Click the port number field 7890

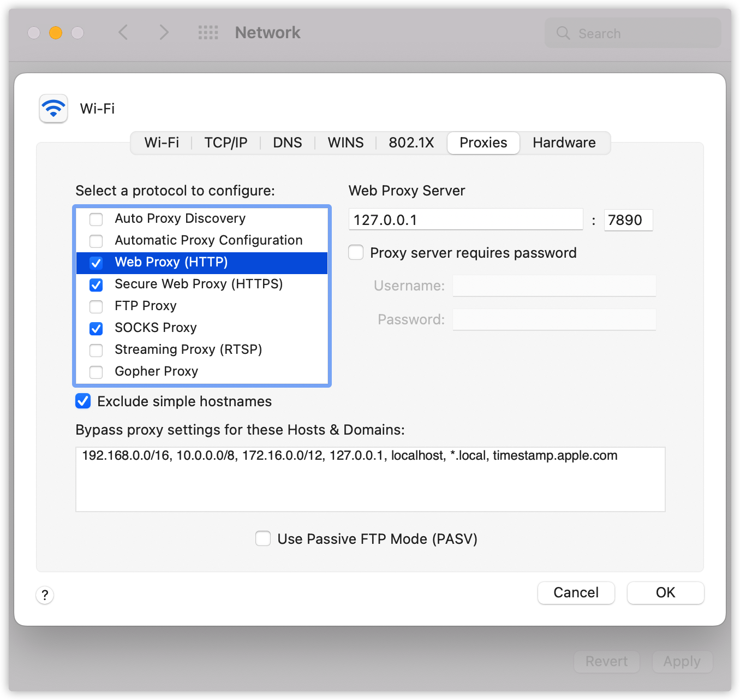coord(628,220)
